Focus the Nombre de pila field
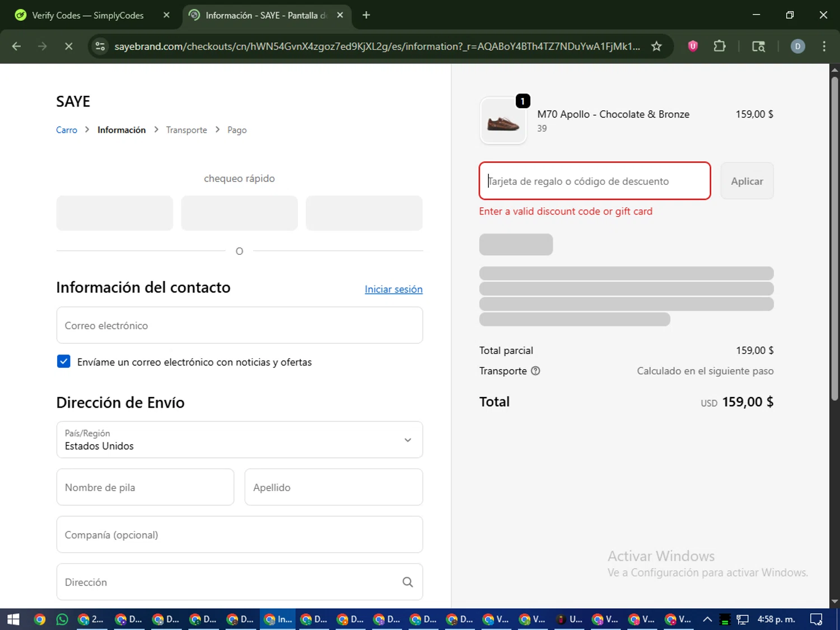 pyautogui.click(x=145, y=487)
